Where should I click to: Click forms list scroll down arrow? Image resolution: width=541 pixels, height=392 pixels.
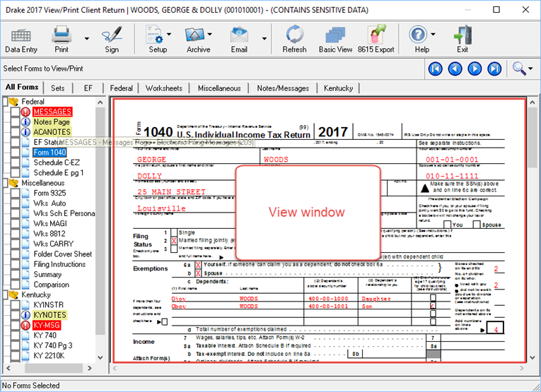click(x=100, y=357)
